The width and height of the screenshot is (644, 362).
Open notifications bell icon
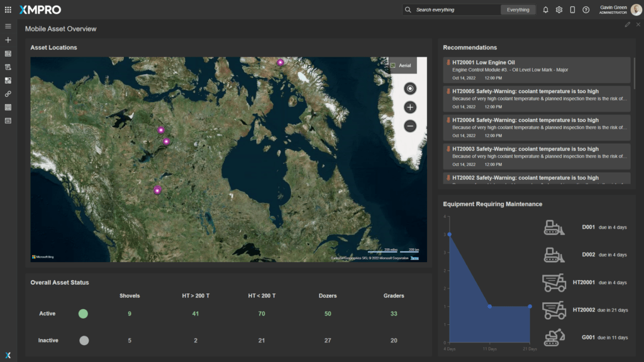pyautogui.click(x=545, y=10)
